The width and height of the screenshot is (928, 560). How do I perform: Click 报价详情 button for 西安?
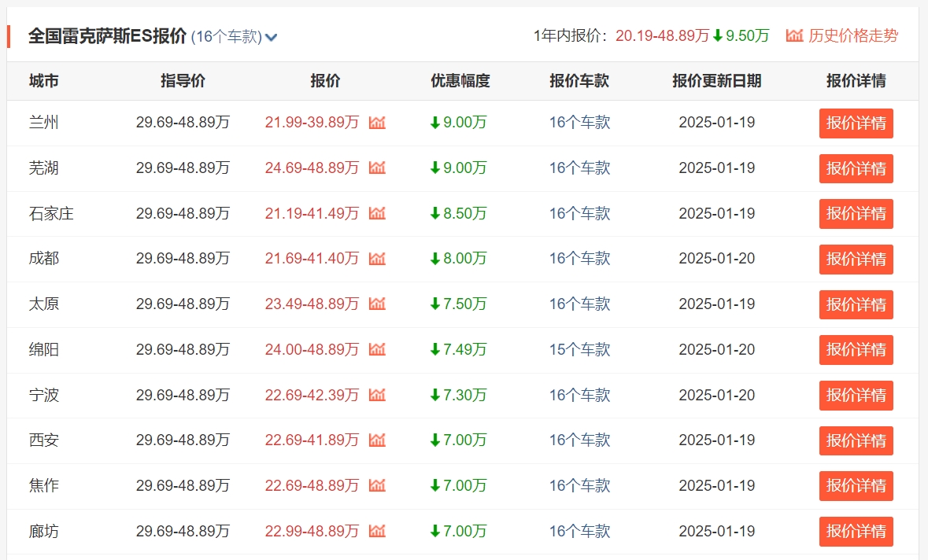(856, 440)
